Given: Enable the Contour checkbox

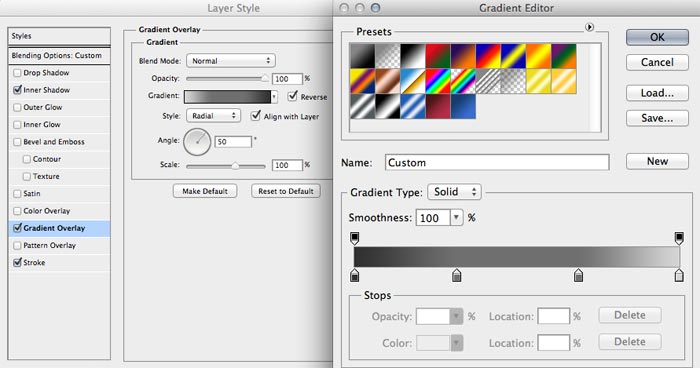Looking at the screenshot, I should 27,159.
